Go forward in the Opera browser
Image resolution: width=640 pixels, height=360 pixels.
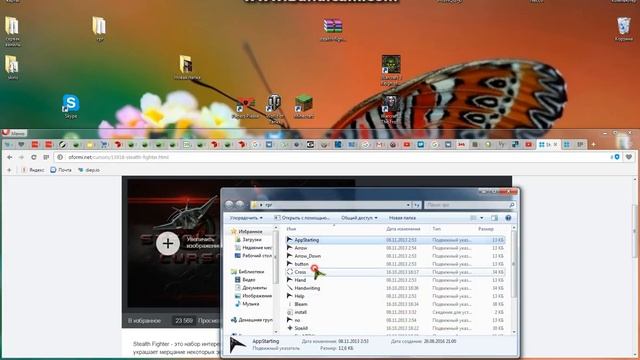[21, 157]
